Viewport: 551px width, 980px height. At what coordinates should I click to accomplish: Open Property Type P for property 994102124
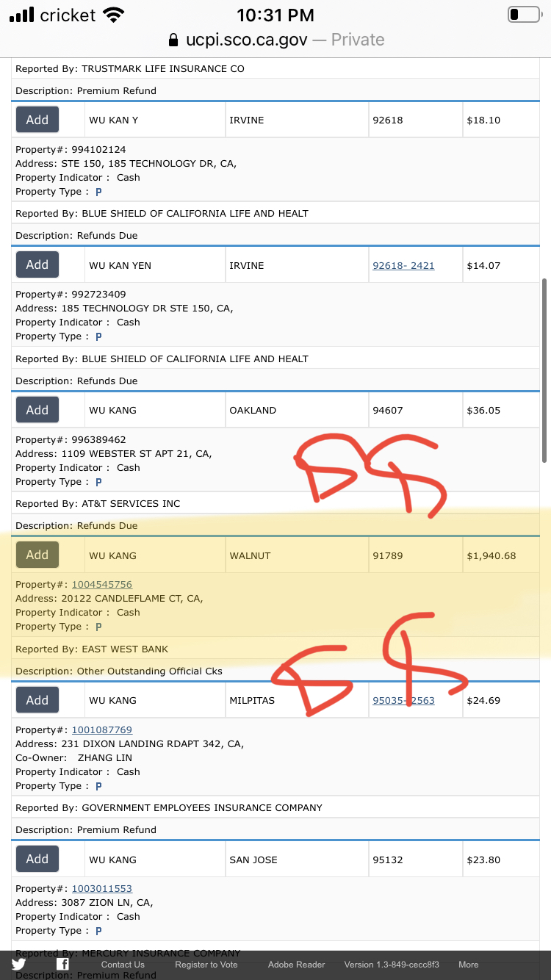[98, 192]
